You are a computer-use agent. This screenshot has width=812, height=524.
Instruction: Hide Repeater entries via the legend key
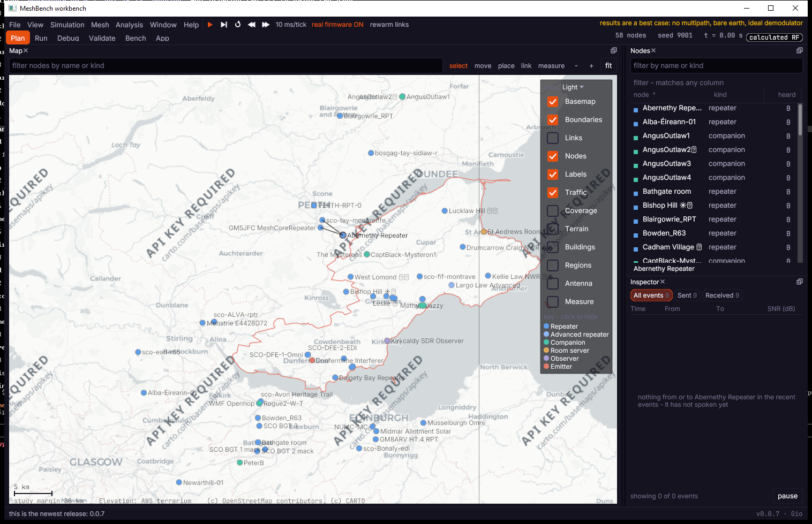[561, 326]
